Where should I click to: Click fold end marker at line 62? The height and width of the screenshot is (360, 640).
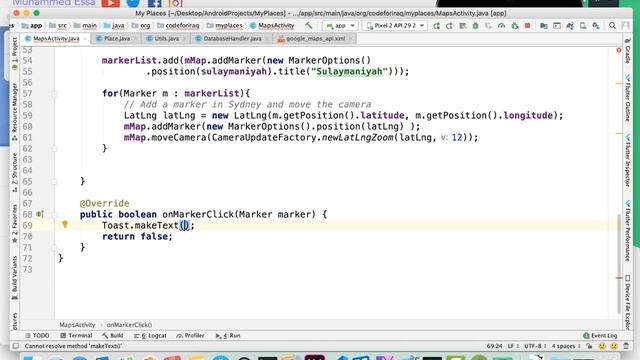pos(54,149)
